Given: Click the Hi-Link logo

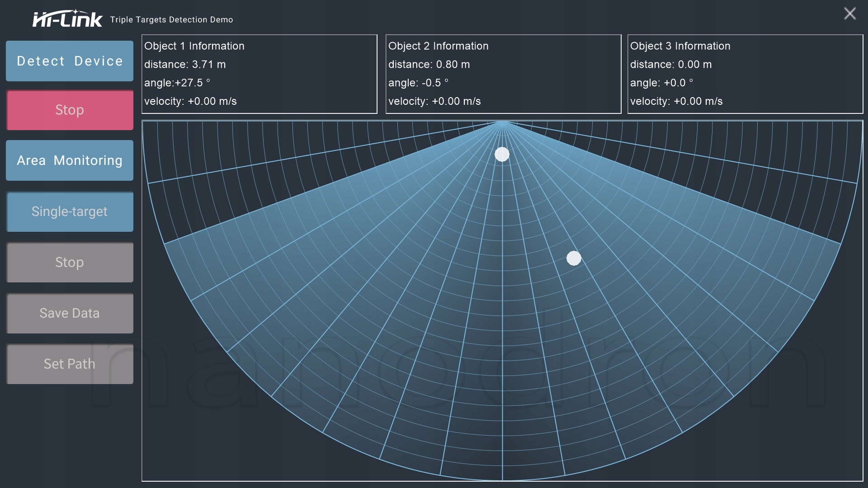Looking at the screenshot, I should pyautogui.click(x=68, y=19).
